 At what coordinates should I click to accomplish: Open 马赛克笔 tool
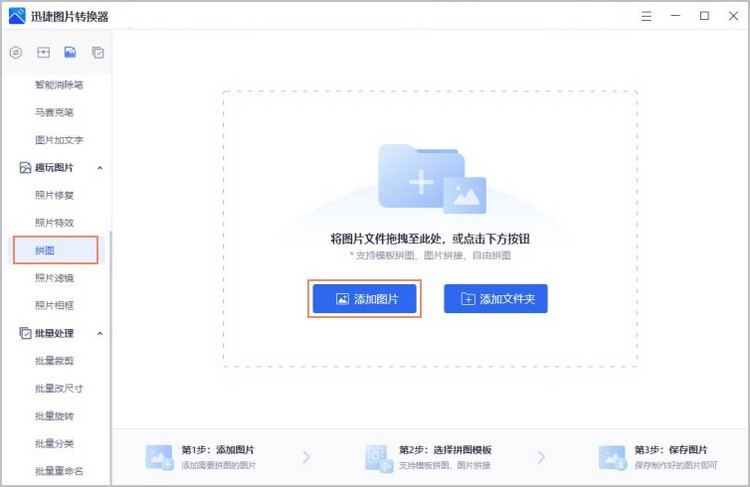[x=54, y=112]
